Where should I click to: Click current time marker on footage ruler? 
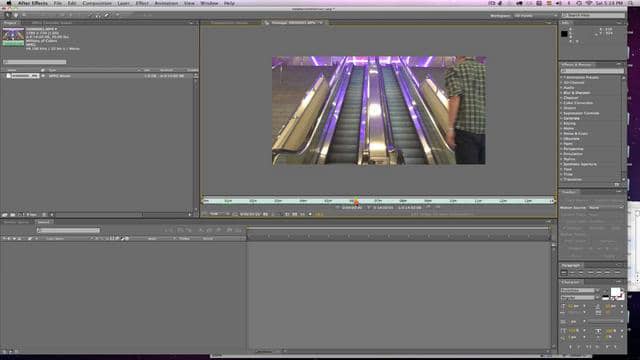(x=356, y=201)
